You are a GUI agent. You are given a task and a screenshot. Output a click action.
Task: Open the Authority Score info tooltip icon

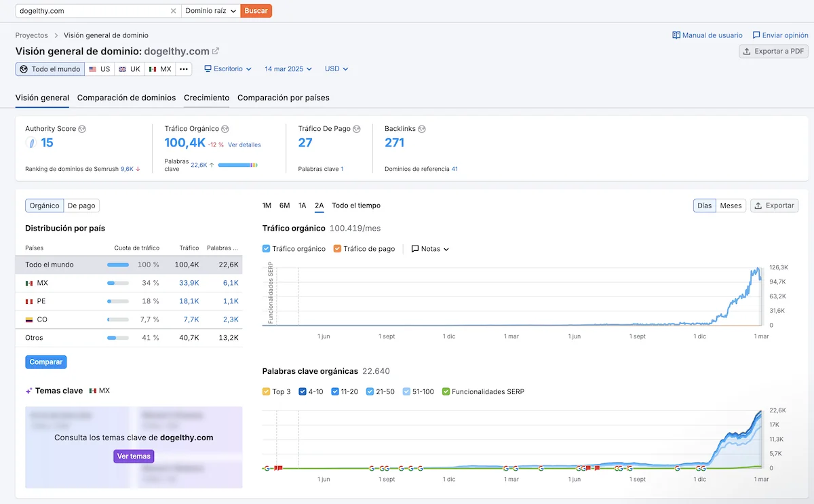coord(81,129)
